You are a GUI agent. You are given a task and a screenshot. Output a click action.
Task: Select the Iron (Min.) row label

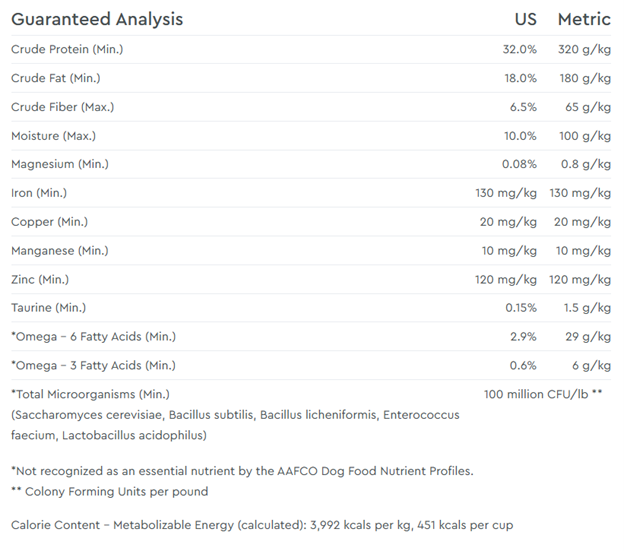click(x=39, y=192)
